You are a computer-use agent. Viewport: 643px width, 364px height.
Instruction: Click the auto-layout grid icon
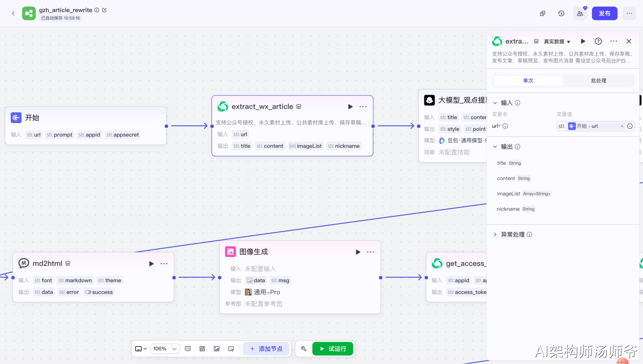click(202, 349)
